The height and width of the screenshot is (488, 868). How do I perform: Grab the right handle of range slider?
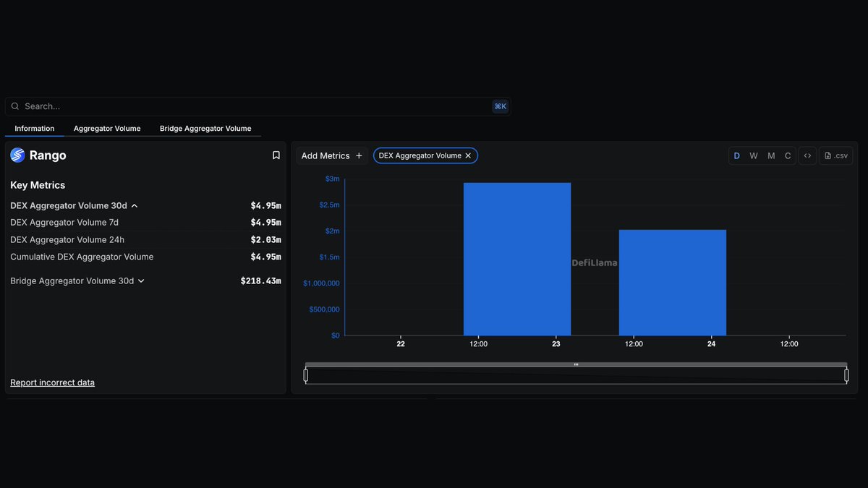[847, 375]
